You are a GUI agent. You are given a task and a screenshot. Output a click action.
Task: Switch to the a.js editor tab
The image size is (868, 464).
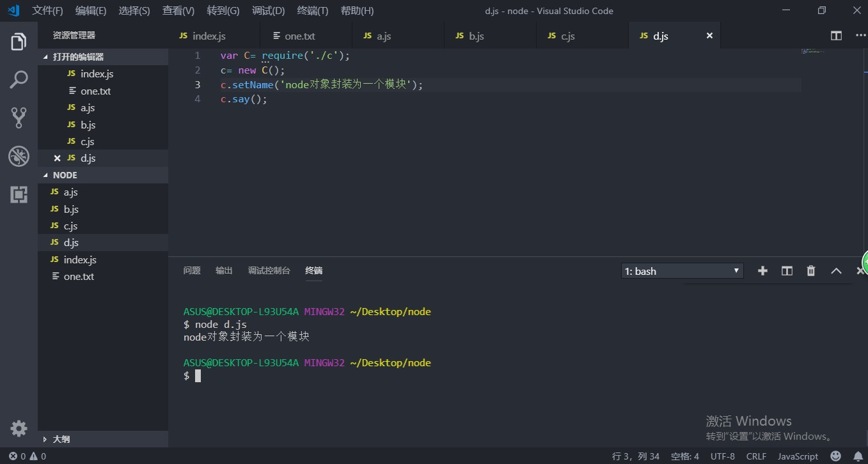[x=398, y=36]
